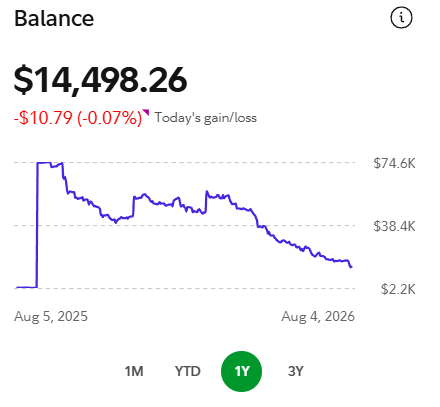Click the purple triangle footnote marker
Screen dimensions: 440x407
pyautogui.click(x=146, y=112)
